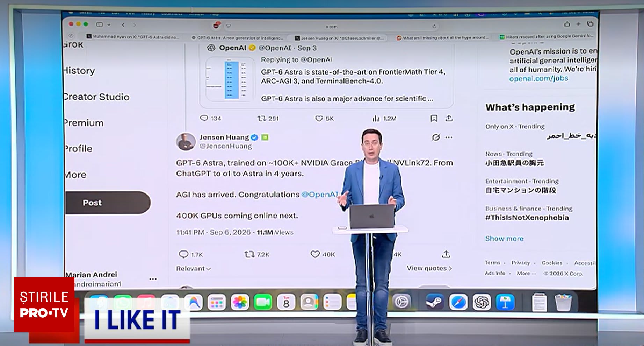This screenshot has height=346, width=644.
Task: Switch to the GPT-6 Astra new generation tab
Action: (x=238, y=37)
